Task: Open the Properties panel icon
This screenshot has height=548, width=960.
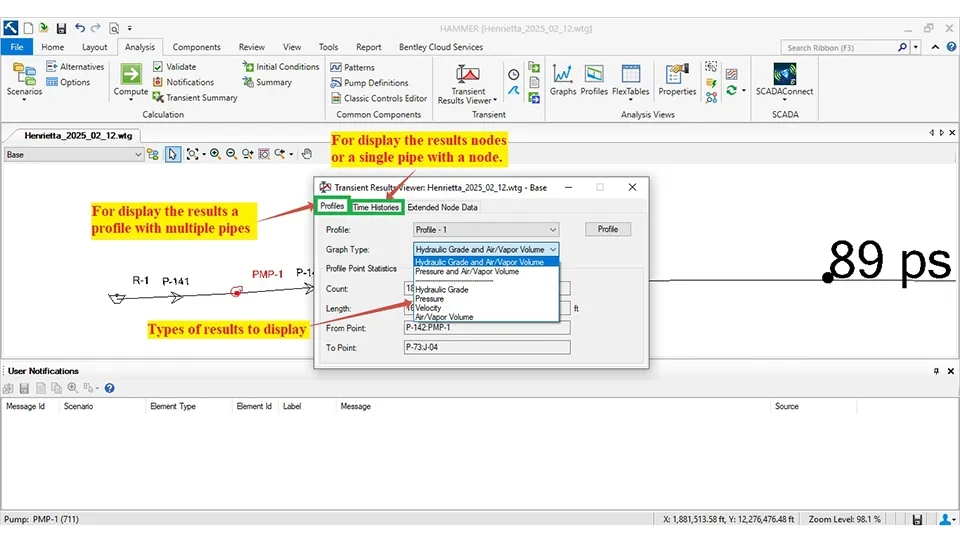Action: point(677,79)
